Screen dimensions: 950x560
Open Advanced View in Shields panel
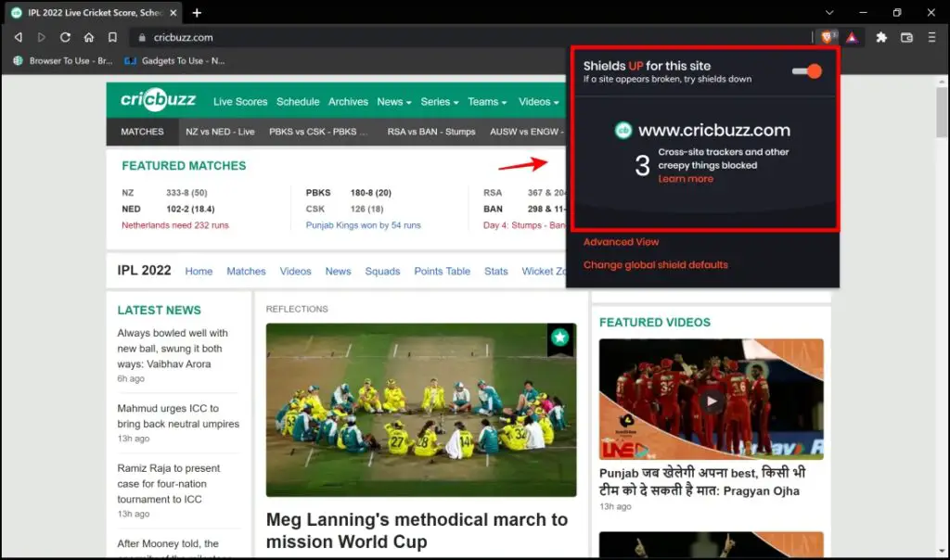(x=621, y=242)
